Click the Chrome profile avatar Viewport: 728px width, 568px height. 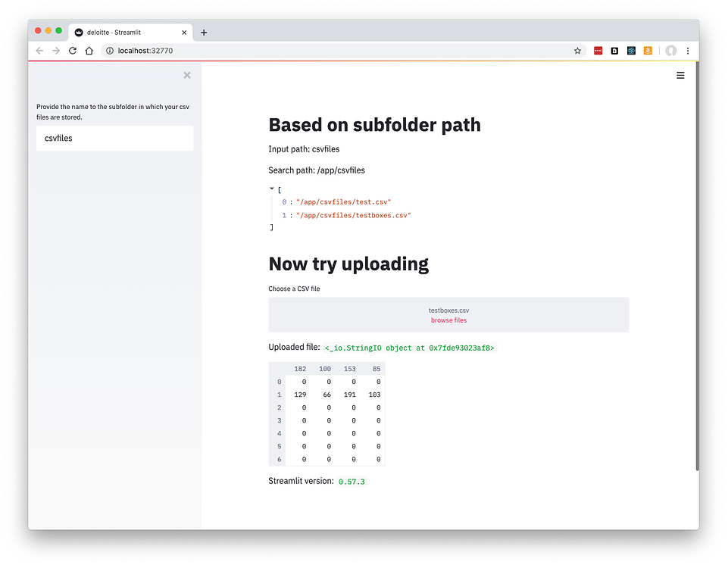pyautogui.click(x=671, y=50)
